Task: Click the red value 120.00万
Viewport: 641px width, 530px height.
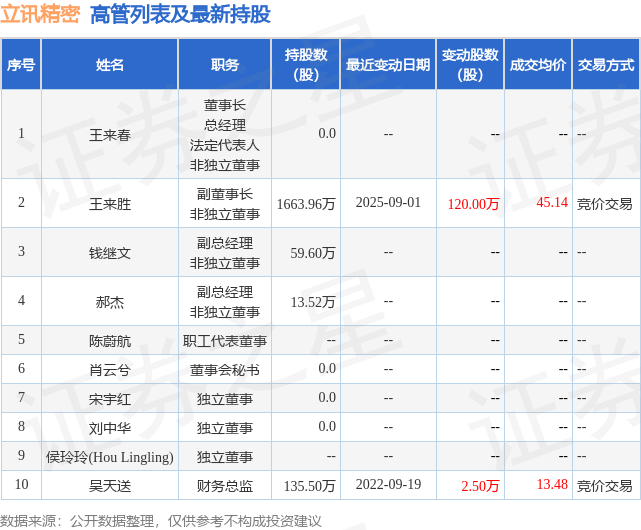Action: [473, 204]
